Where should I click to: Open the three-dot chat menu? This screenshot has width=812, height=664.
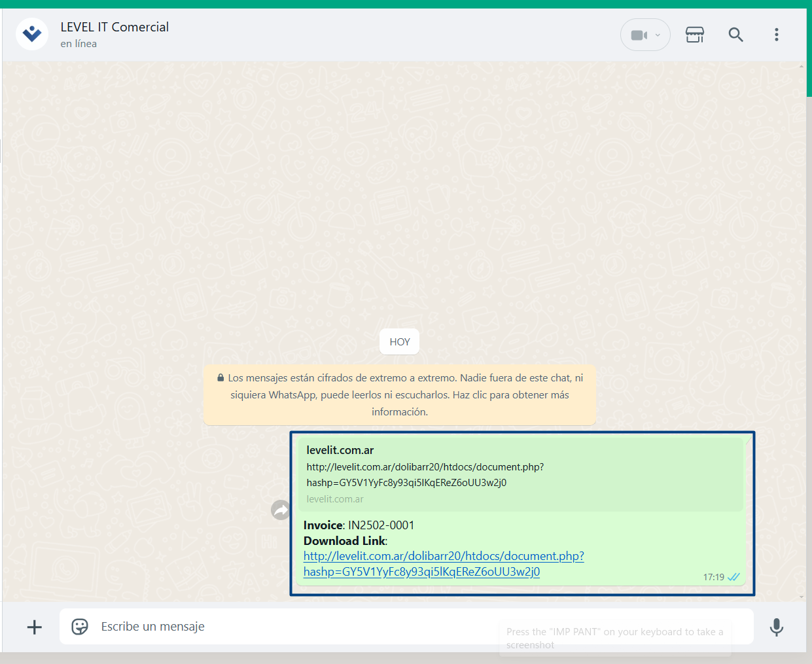(776, 35)
